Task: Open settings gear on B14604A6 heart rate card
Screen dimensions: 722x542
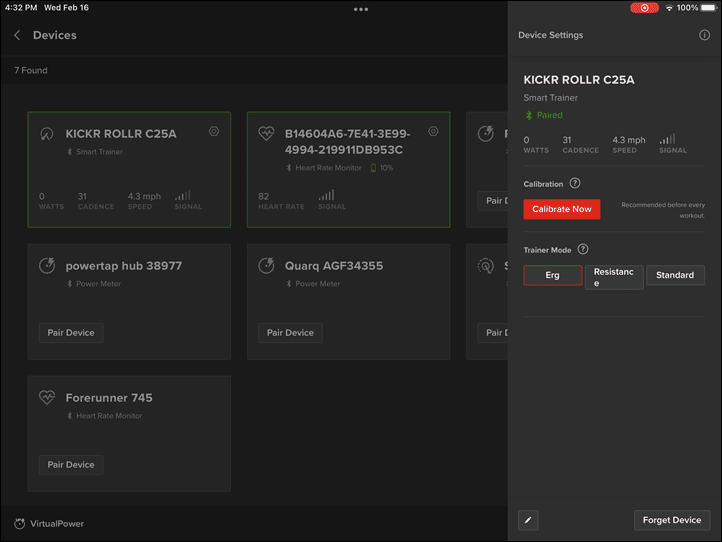Action: 433,131
